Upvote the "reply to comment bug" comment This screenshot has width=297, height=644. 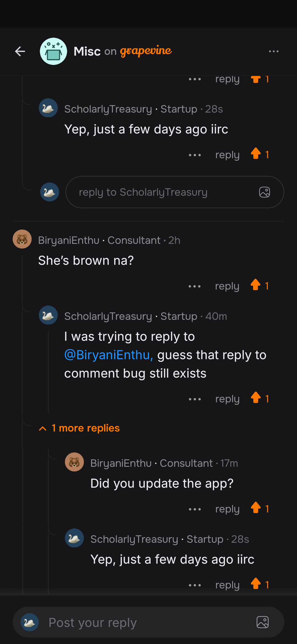pyautogui.click(x=256, y=398)
